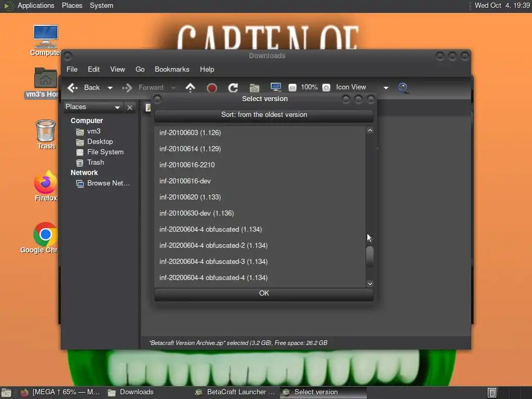The width and height of the screenshot is (532, 399).
Task: Open the Icon View mode dropdown
Action: (x=386, y=88)
